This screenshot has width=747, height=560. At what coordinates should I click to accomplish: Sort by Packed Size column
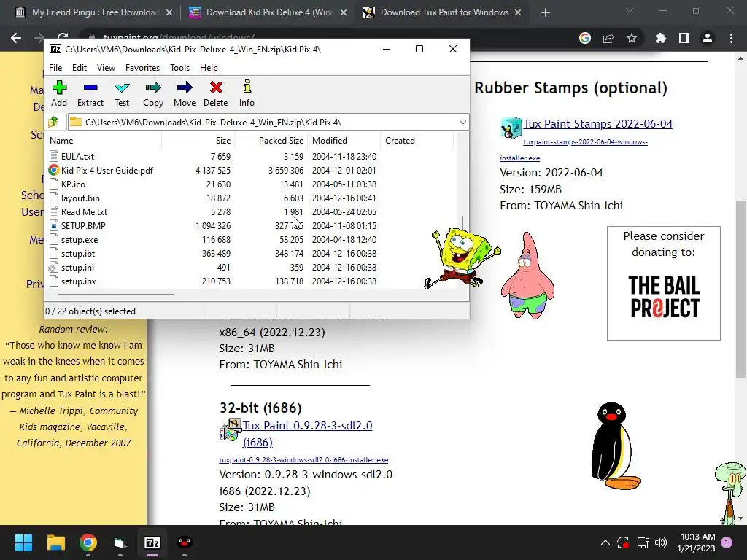point(271,141)
